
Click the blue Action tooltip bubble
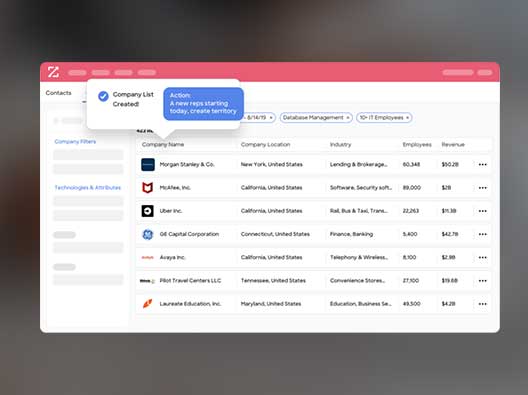click(x=203, y=104)
